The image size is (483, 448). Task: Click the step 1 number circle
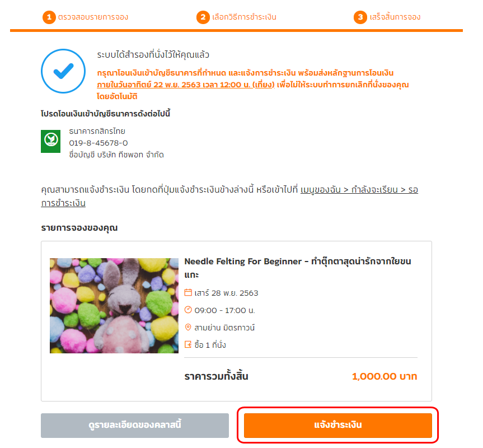(x=49, y=17)
